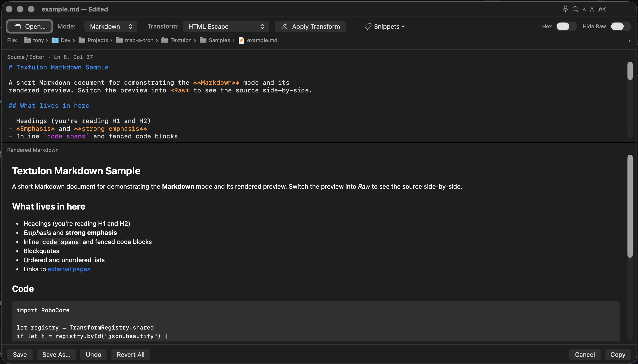Click the 'let registry = TransformRegistry.shared' code line
Screen dimensions: 638x364
[85, 328]
